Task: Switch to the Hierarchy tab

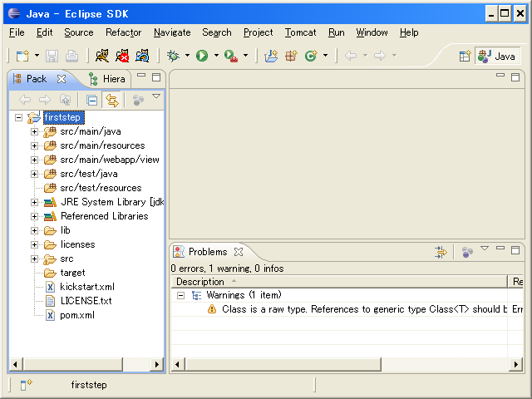Action: tap(108, 79)
